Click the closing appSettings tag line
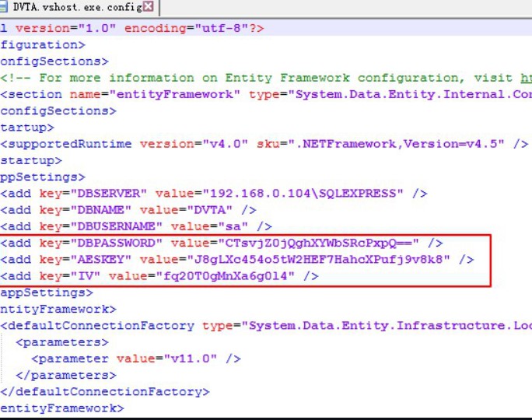This screenshot has height=420, width=532. [x=47, y=292]
